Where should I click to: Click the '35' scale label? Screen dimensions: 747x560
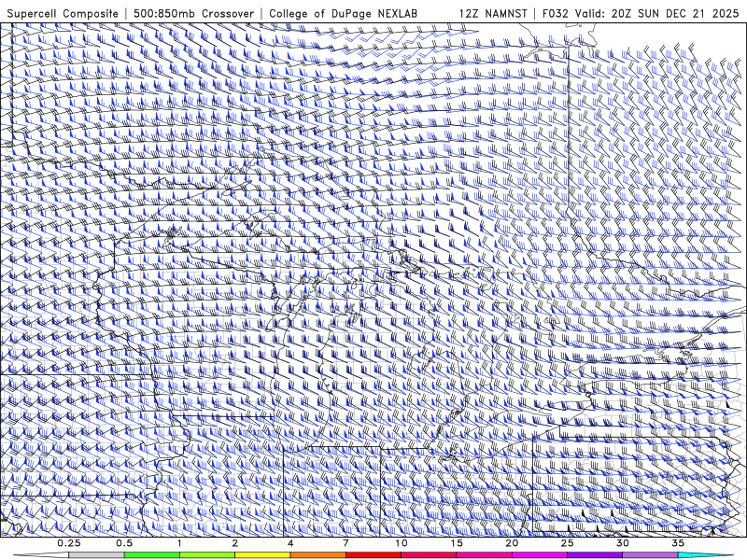click(678, 543)
